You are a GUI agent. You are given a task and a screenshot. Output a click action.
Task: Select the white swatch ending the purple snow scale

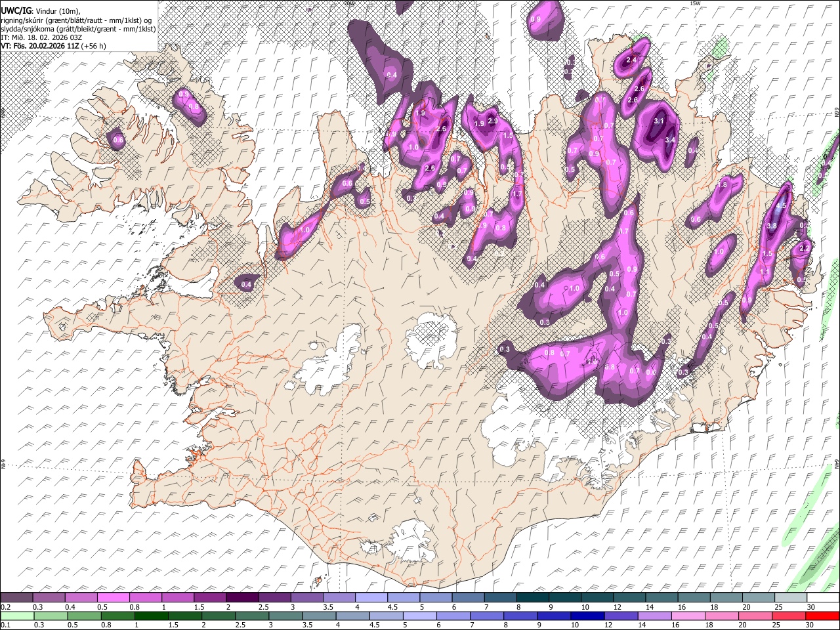pyautogui.click(x=822, y=598)
